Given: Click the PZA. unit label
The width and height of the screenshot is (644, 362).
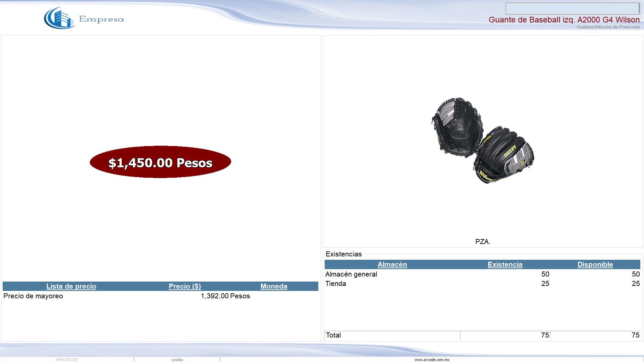Looking at the screenshot, I should (x=483, y=242).
